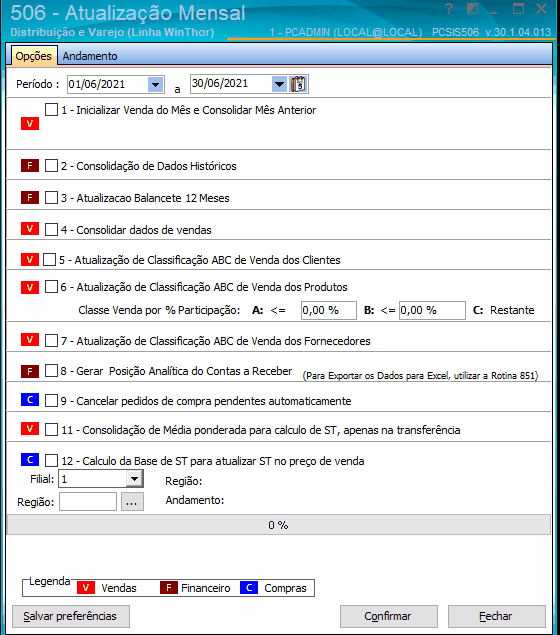Click the class A percentage field
The height and width of the screenshot is (635, 560).
pos(329,310)
